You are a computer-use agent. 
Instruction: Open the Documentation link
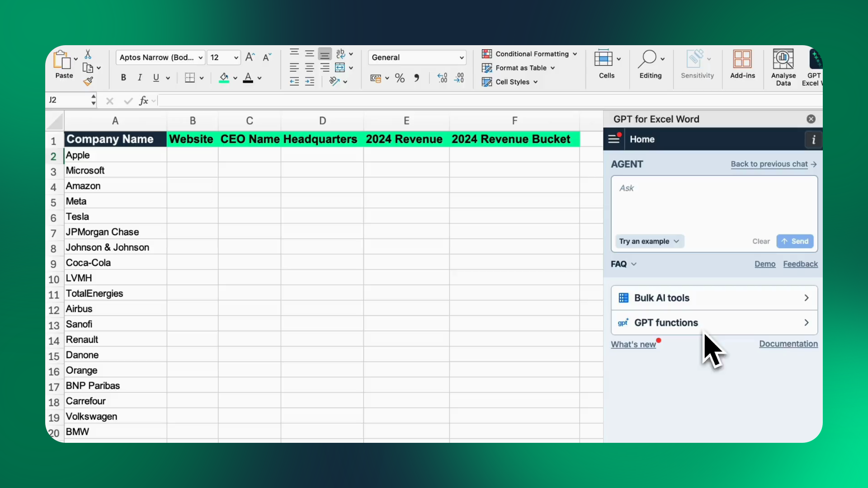pyautogui.click(x=788, y=344)
